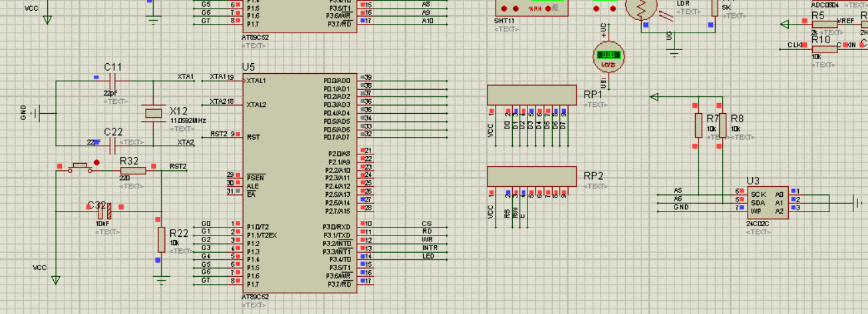Screen dimensions: 868x314
Task: Click the LED net label on P3.4
Action: (428, 255)
